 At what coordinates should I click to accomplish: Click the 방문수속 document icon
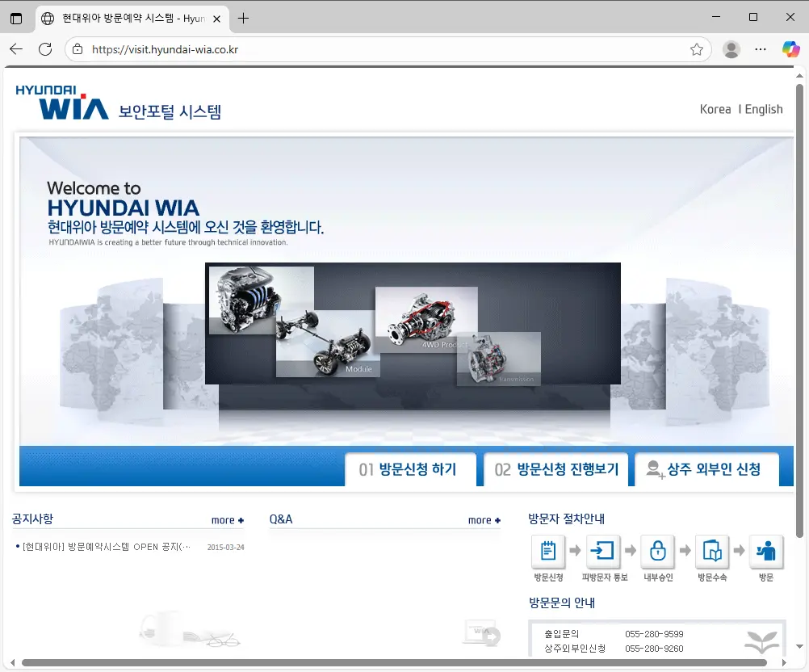tap(712, 552)
